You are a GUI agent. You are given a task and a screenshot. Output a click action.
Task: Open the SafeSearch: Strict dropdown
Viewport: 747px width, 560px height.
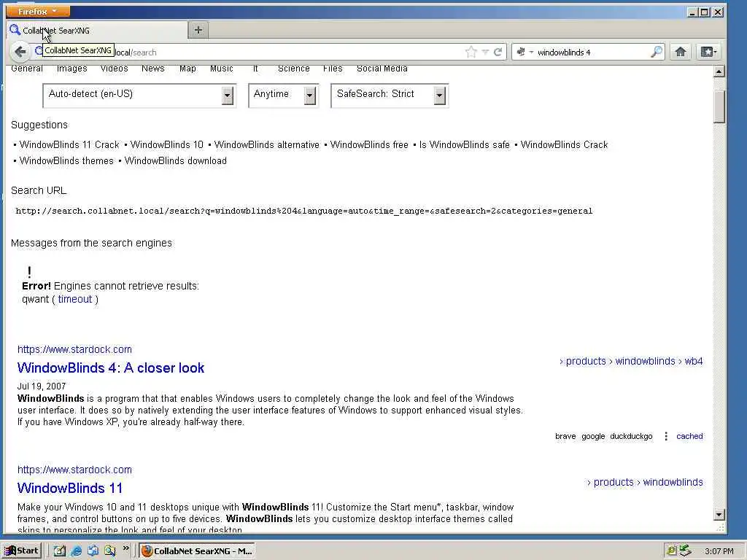point(390,96)
